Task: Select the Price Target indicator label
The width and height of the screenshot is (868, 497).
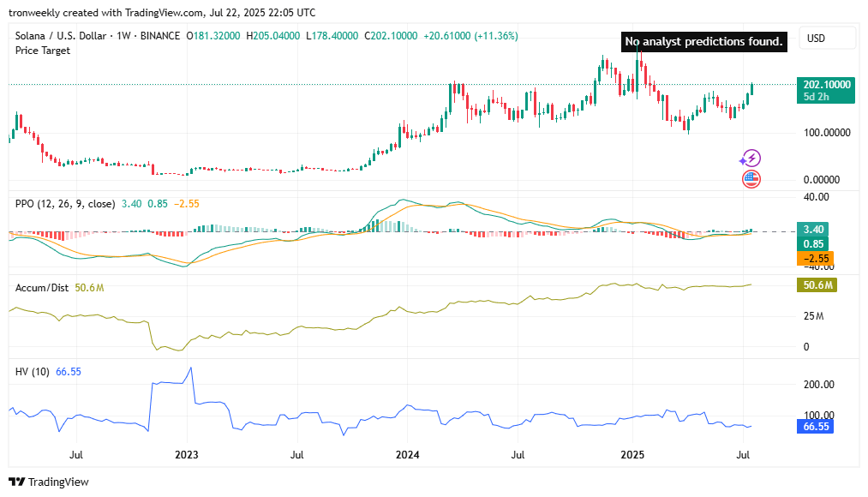Action: pyautogui.click(x=43, y=51)
